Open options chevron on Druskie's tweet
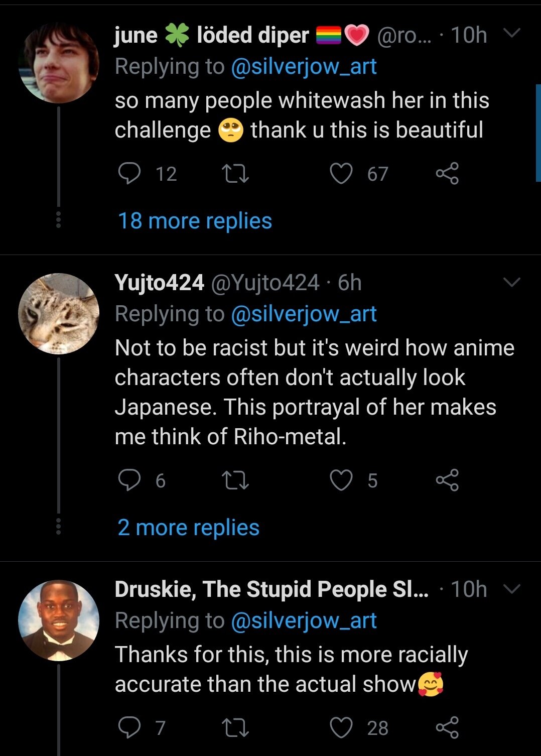The width and height of the screenshot is (541, 756). (511, 589)
